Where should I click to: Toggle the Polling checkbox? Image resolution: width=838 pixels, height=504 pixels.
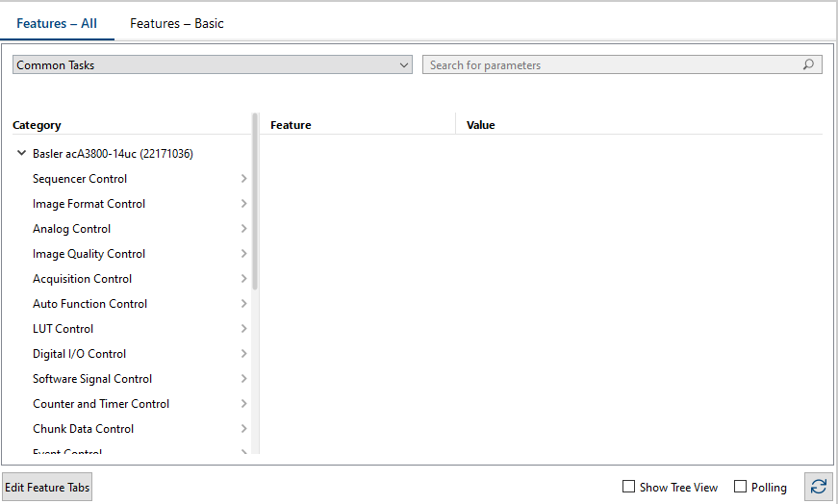tap(740, 488)
